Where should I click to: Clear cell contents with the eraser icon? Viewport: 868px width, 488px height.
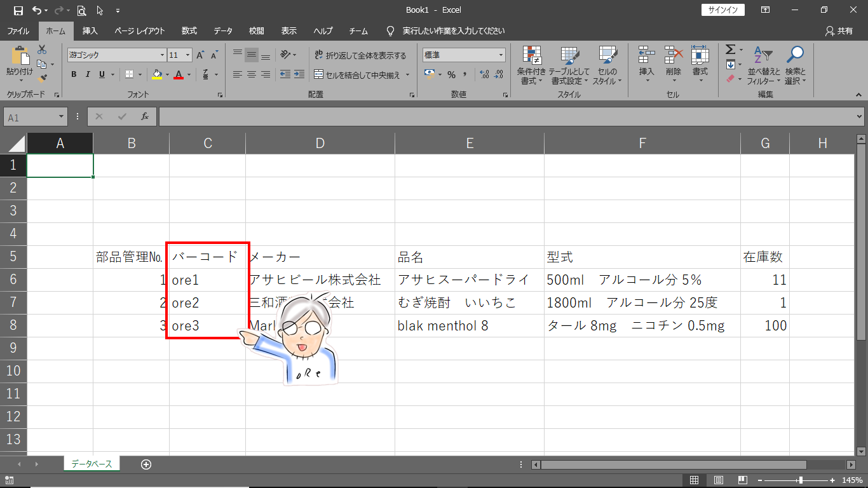coord(730,79)
